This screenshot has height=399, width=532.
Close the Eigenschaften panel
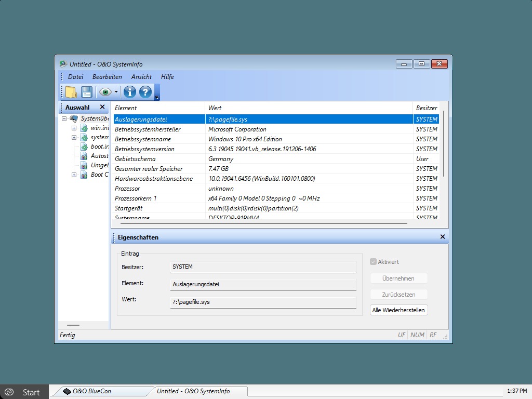click(x=443, y=237)
